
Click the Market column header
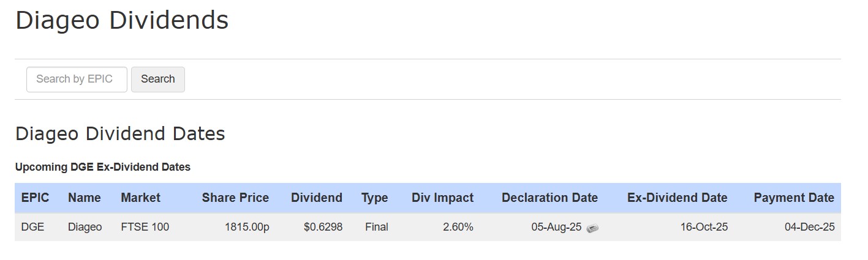[x=140, y=198]
